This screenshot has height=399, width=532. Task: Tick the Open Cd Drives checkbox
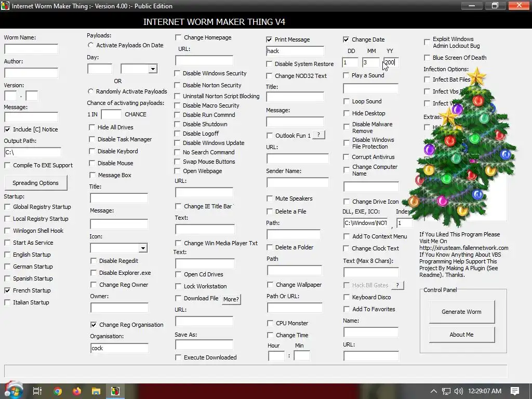click(178, 274)
